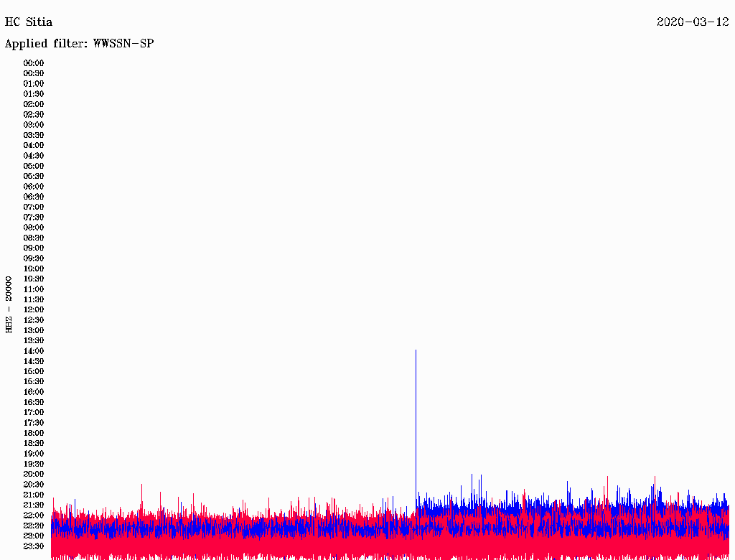Click the 11:00 time label
The width and height of the screenshot is (735, 560).
(34, 289)
